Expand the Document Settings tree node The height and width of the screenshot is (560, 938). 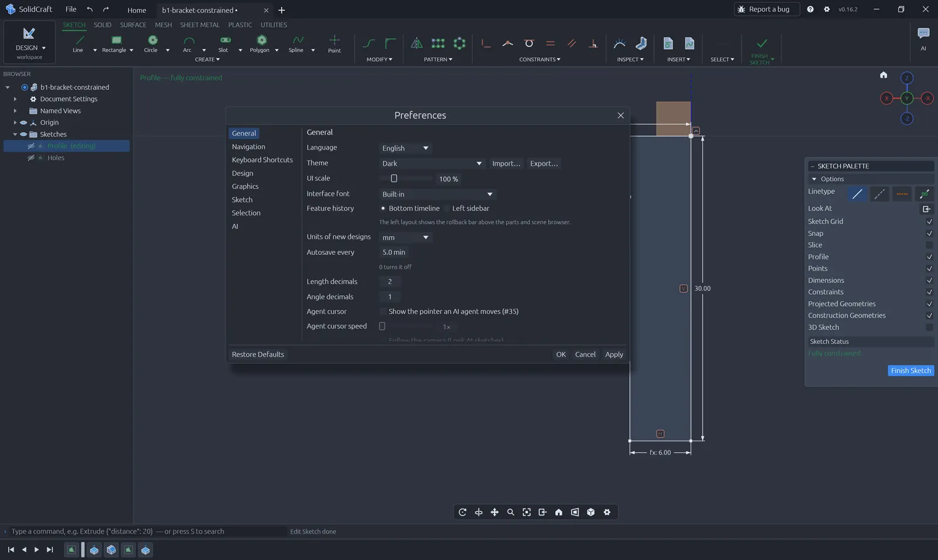pyautogui.click(x=15, y=99)
